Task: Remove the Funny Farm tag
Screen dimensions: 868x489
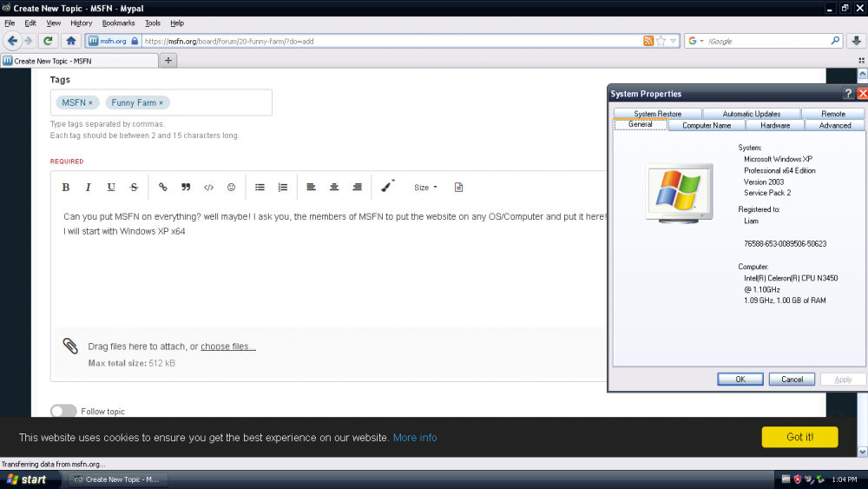Action: tap(161, 102)
